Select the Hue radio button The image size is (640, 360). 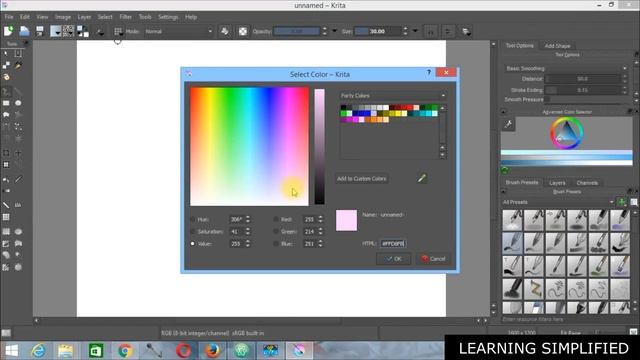(x=193, y=219)
